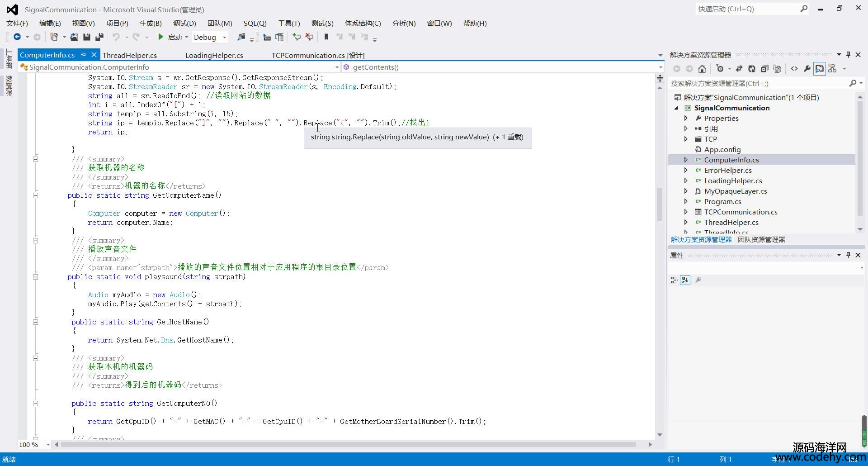This screenshot has height=466, width=868.
Task: Sync with Active Document icon
Action: pos(739,69)
